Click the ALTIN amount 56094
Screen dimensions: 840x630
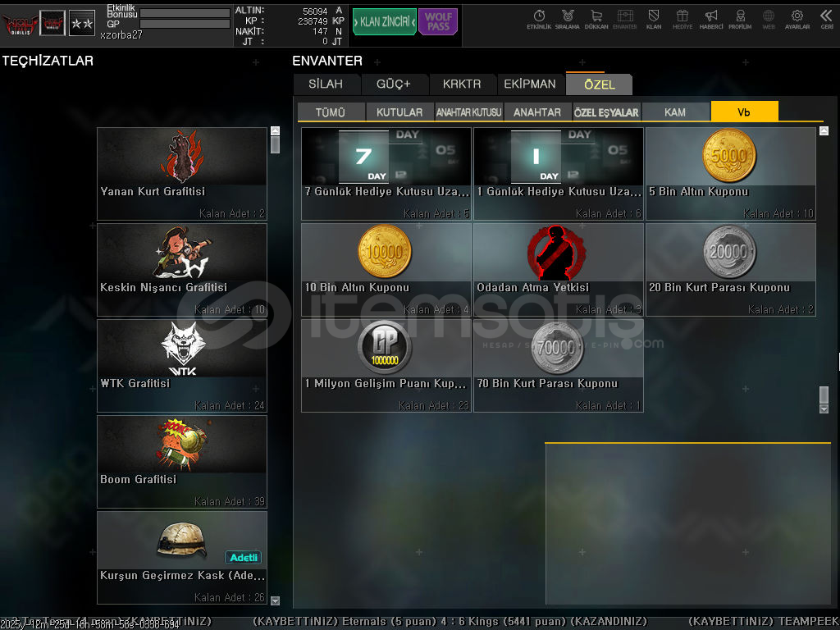tap(315, 11)
